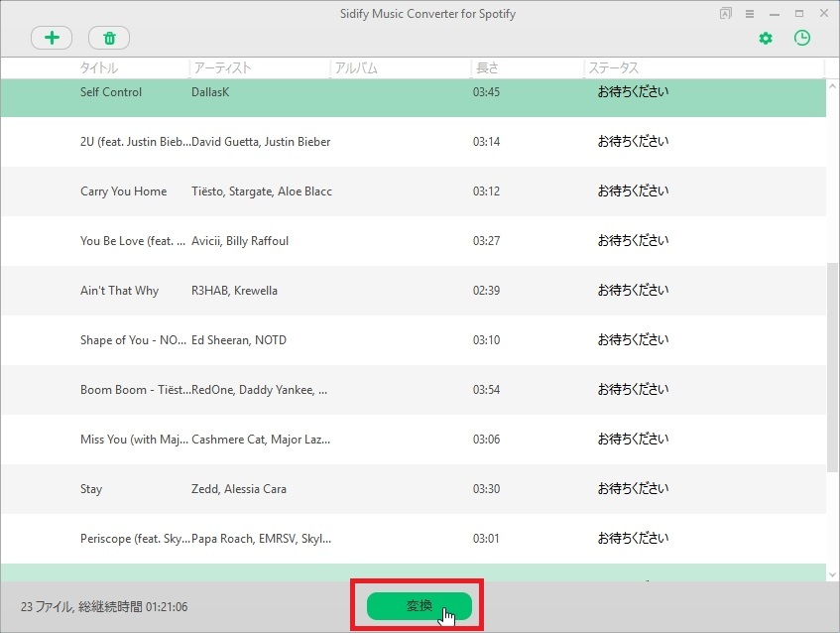This screenshot has height=633, width=840.
Task: Sort by the タイトル column header
Action: [x=99, y=68]
